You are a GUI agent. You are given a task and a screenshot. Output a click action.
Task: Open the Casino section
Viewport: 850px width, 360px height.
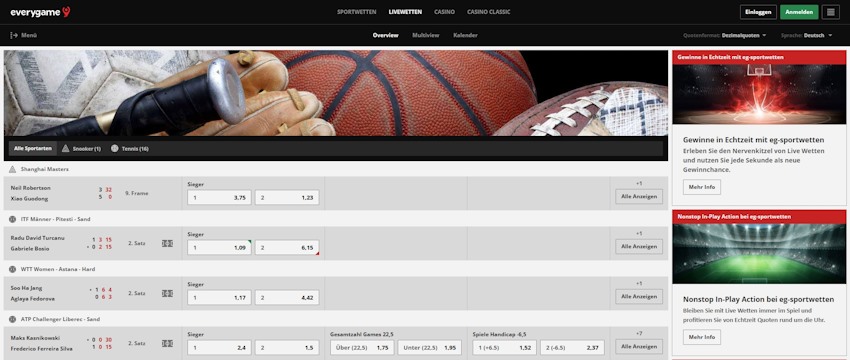tap(444, 12)
